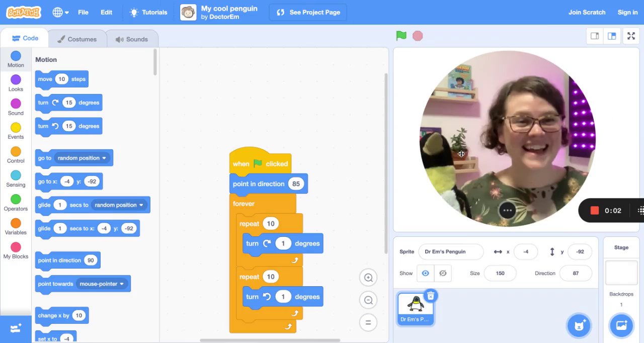644x343 pixels.
Task: Click the workspace horizontal scrollbar
Action: (269, 340)
